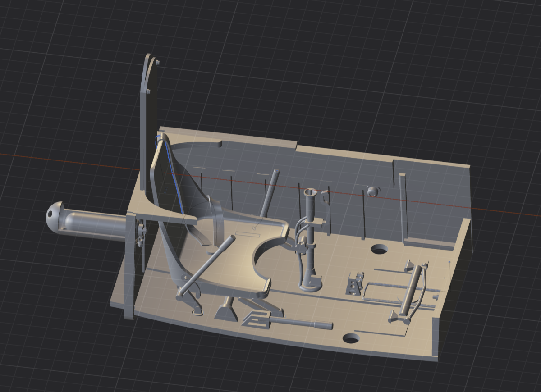Click the grated plate at front floor
The width and height of the screenshot is (541, 392).
pyautogui.click(x=256, y=319)
